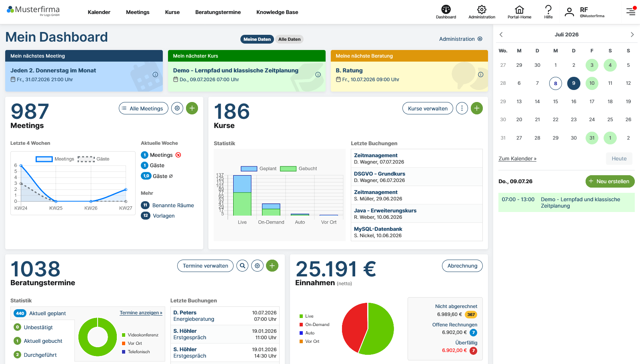The image size is (640, 364).
Task: Select day 8 in July calendar
Action: click(x=555, y=83)
